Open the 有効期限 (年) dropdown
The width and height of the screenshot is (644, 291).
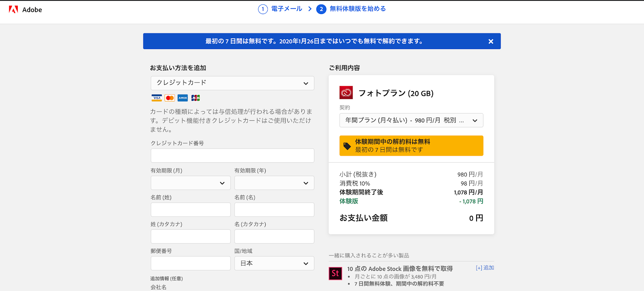click(x=274, y=183)
